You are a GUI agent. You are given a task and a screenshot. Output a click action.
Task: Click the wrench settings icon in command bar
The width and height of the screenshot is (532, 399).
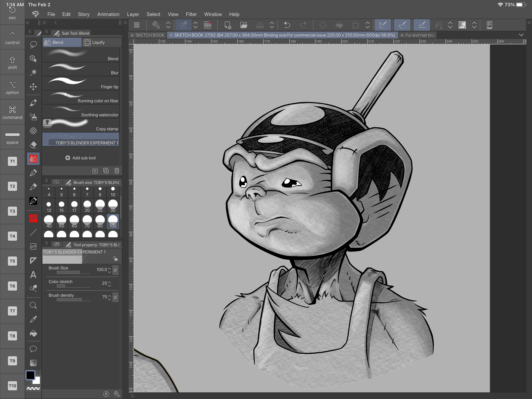pos(156,25)
